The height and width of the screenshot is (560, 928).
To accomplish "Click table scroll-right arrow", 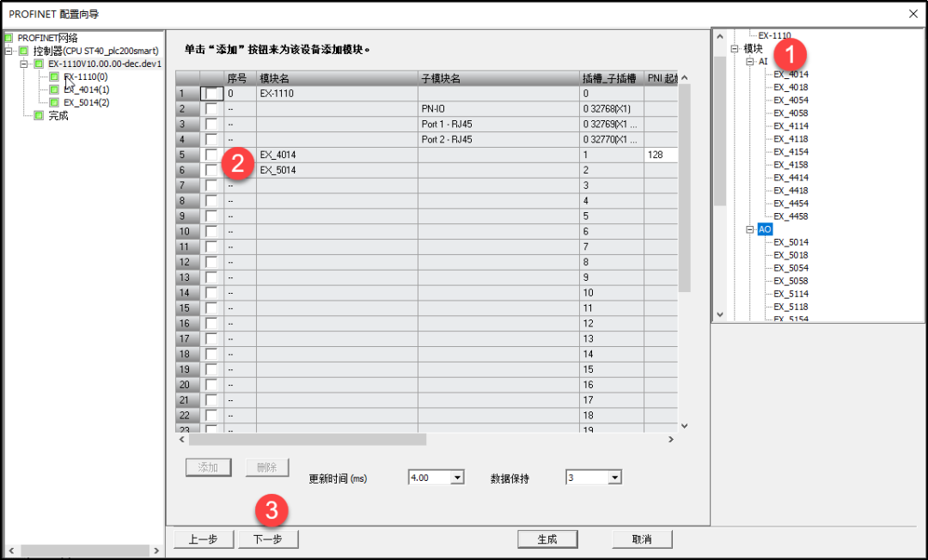I will (x=671, y=440).
